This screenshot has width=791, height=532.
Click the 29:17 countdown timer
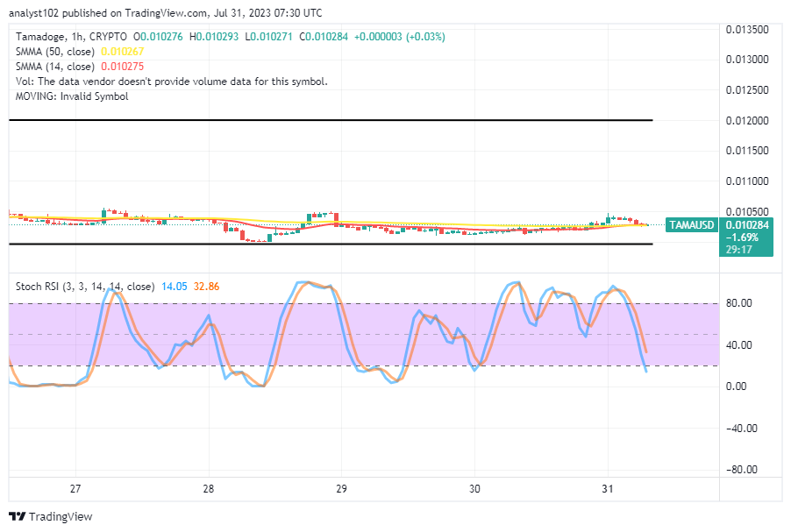coord(739,250)
